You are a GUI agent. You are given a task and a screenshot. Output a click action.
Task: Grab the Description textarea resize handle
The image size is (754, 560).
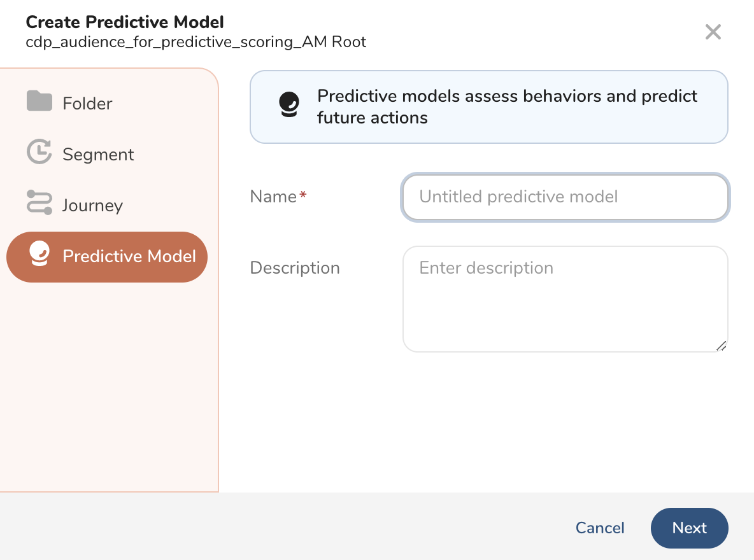click(721, 346)
